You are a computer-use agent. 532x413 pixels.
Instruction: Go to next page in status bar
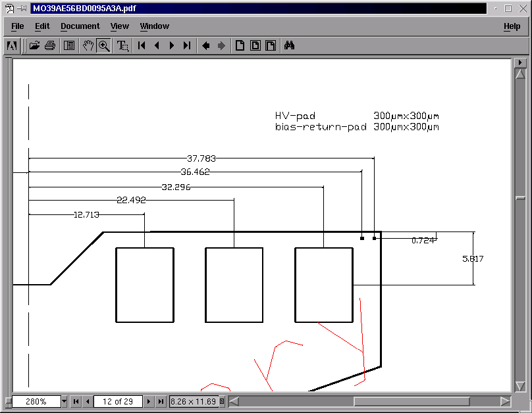(x=149, y=401)
